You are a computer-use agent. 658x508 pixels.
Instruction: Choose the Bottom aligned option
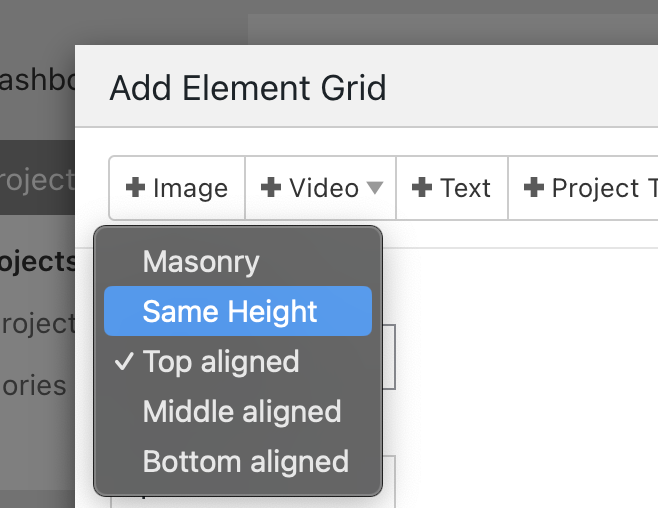[246, 461]
